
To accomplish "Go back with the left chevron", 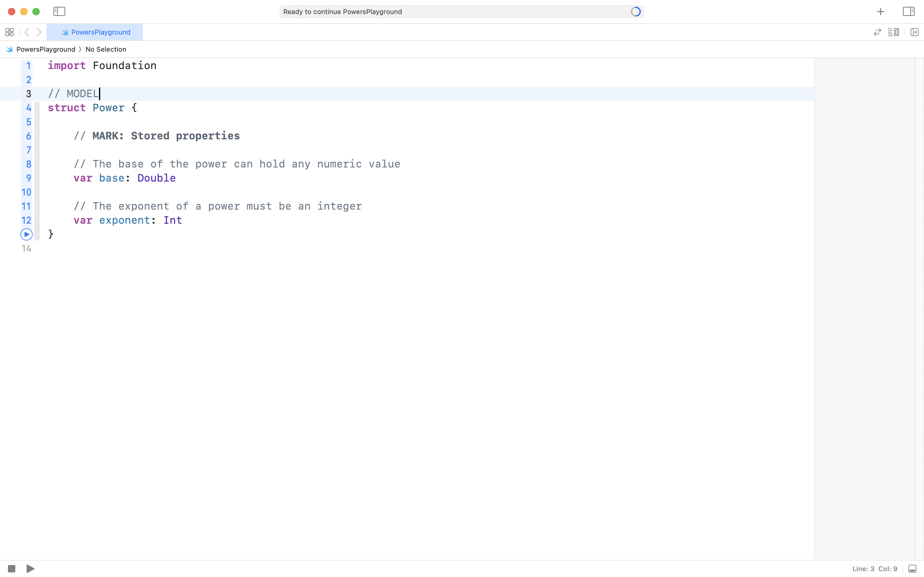I will coord(27,32).
